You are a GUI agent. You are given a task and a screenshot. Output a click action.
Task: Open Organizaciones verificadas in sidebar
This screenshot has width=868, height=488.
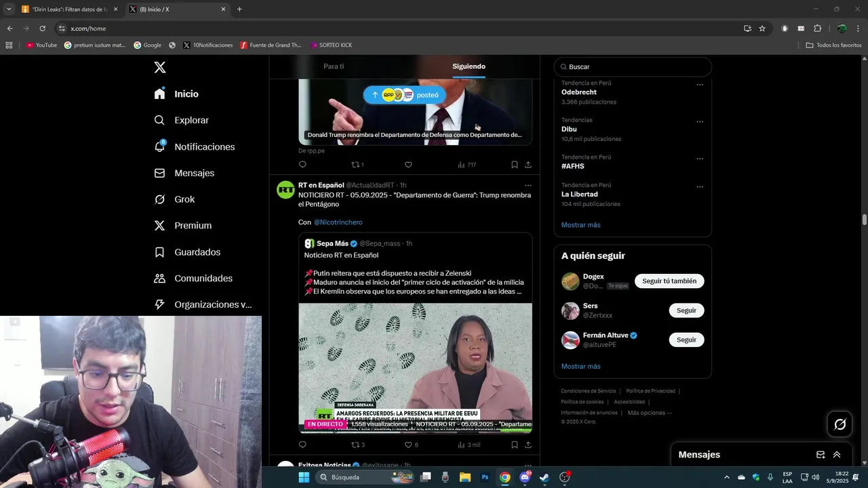point(203,305)
